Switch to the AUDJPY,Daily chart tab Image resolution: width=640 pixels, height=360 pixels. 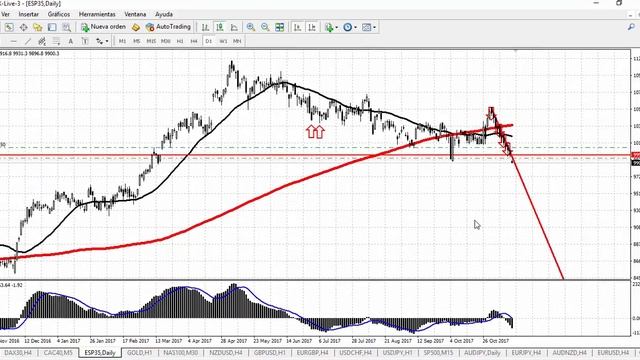pyautogui.click(x=482, y=352)
